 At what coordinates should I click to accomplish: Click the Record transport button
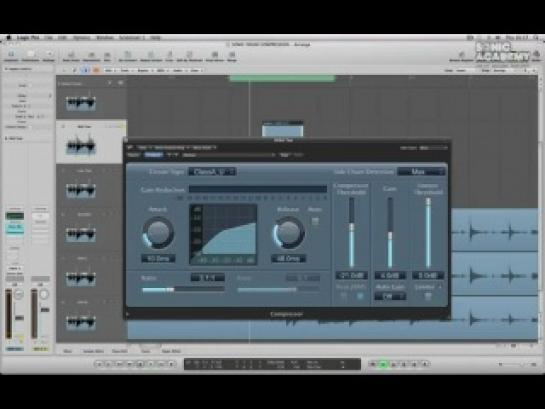(172, 364)
